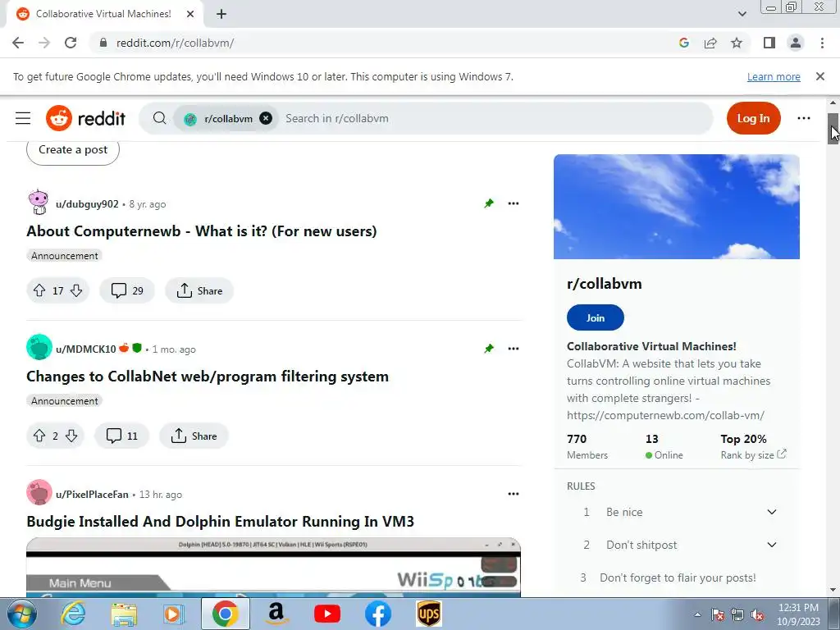Click the share page icon in address bar

[x=710, y=43]
